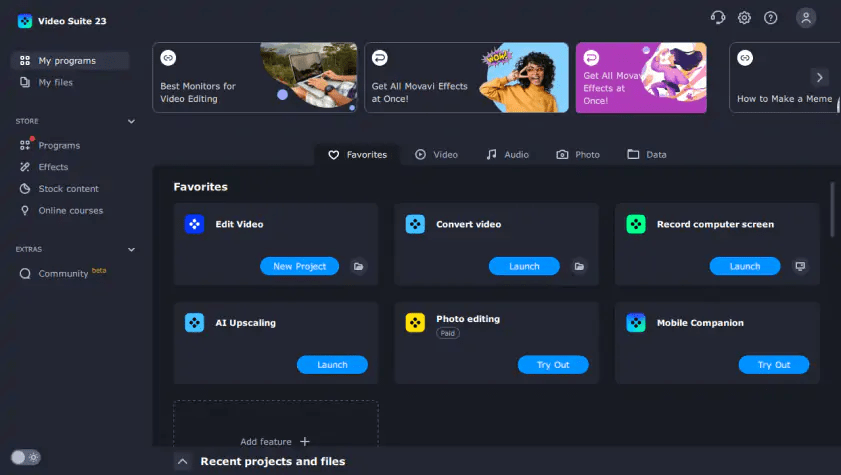Click round icon on purple effects banner
This screenshot has height=475, width=841.
click(x=591, y=58)
